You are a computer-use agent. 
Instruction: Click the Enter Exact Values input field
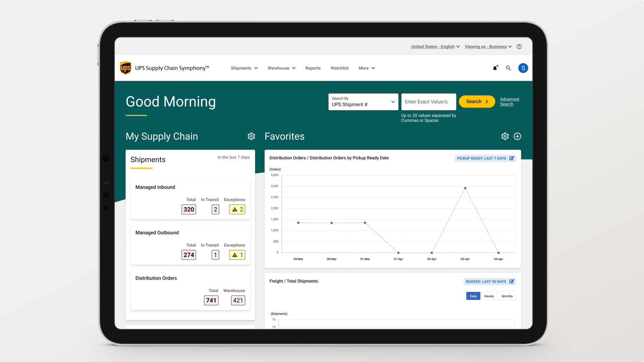tap(428, 101)
